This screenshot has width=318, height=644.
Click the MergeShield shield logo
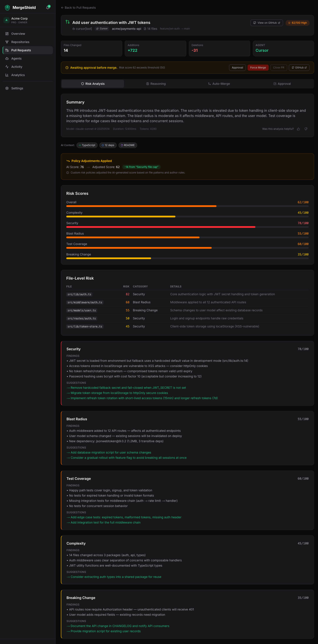click(8, 8)
